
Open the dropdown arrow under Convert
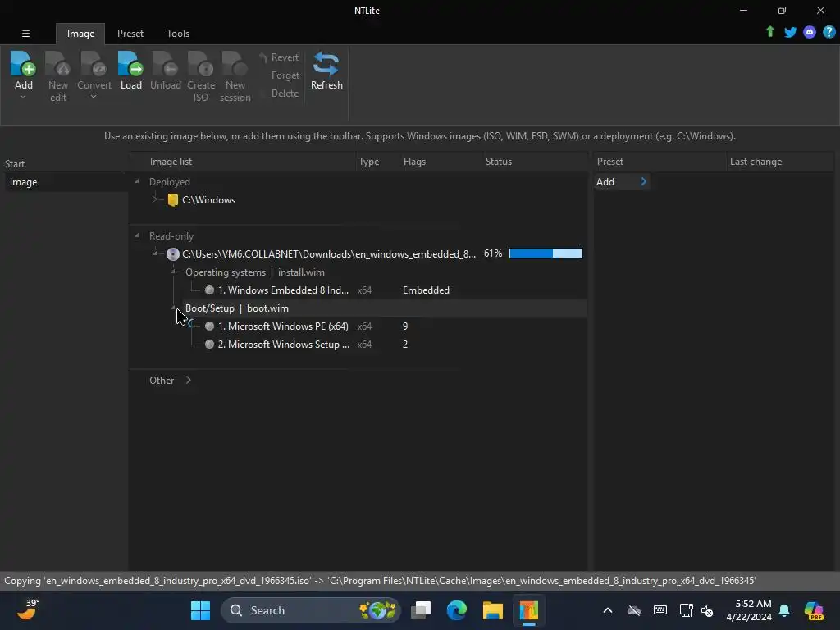tap(94, 97)
